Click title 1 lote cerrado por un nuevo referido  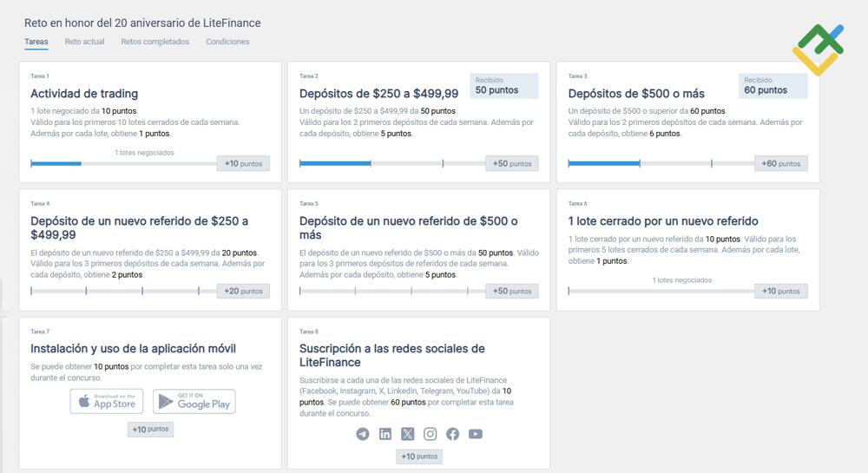tap(663, 221)
